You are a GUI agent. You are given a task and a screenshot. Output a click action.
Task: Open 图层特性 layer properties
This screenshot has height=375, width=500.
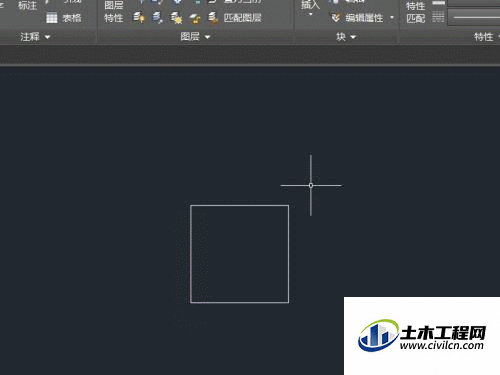[x=114, y=11]
